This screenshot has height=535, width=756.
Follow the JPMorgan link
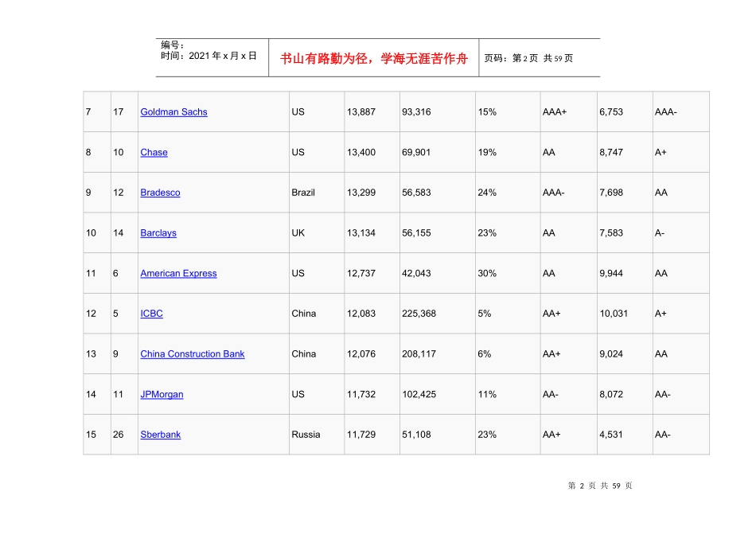coord(162,395)
